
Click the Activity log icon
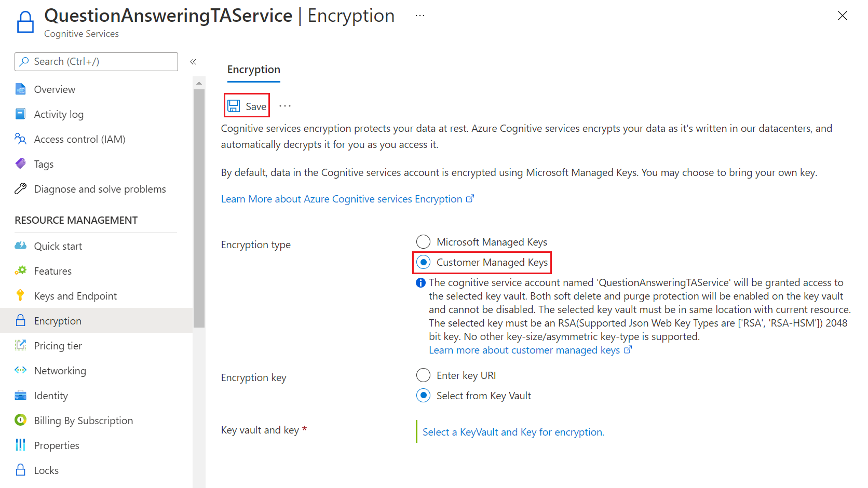pos(20,114)
